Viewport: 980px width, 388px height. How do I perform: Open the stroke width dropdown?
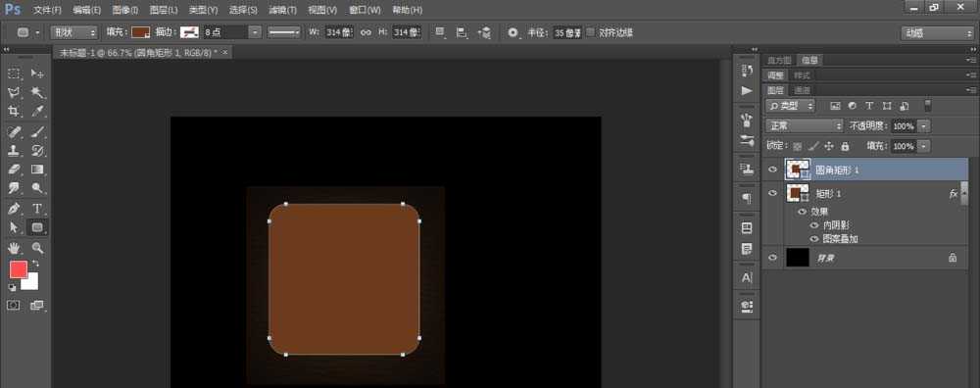[x=255, y=32]
